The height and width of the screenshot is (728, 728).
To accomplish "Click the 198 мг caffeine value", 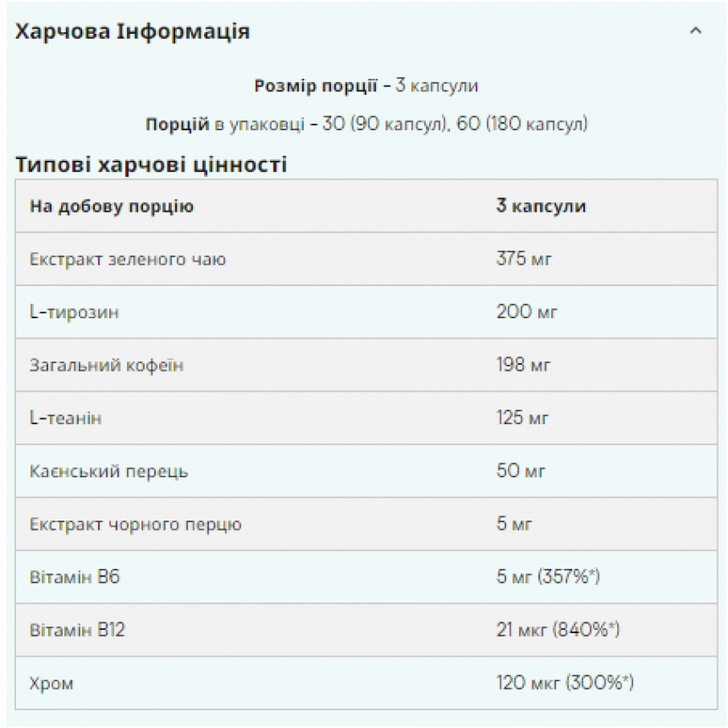I will (x=523, y=365).
